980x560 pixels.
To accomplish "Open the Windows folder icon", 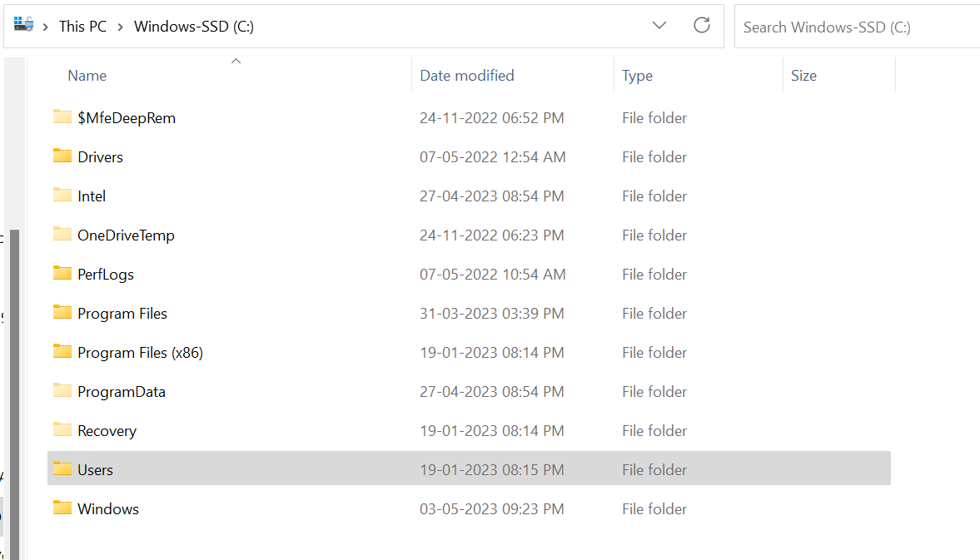I will (x=62, y=508).
